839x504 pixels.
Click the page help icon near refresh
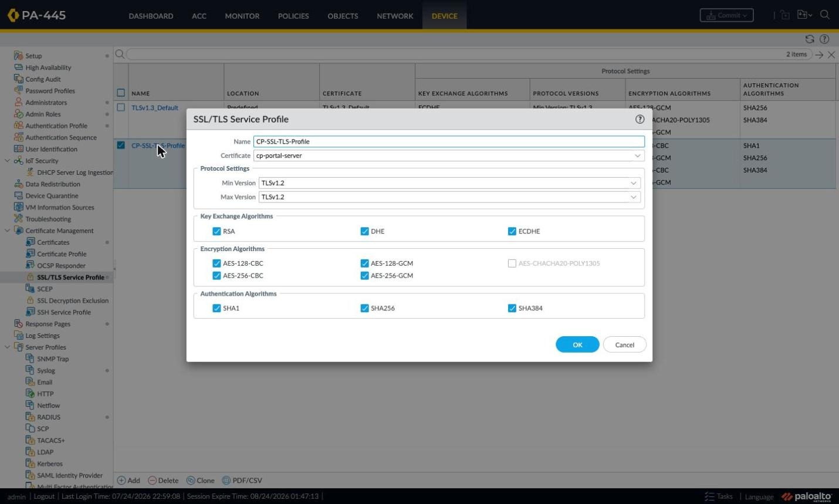click(824, 39)
